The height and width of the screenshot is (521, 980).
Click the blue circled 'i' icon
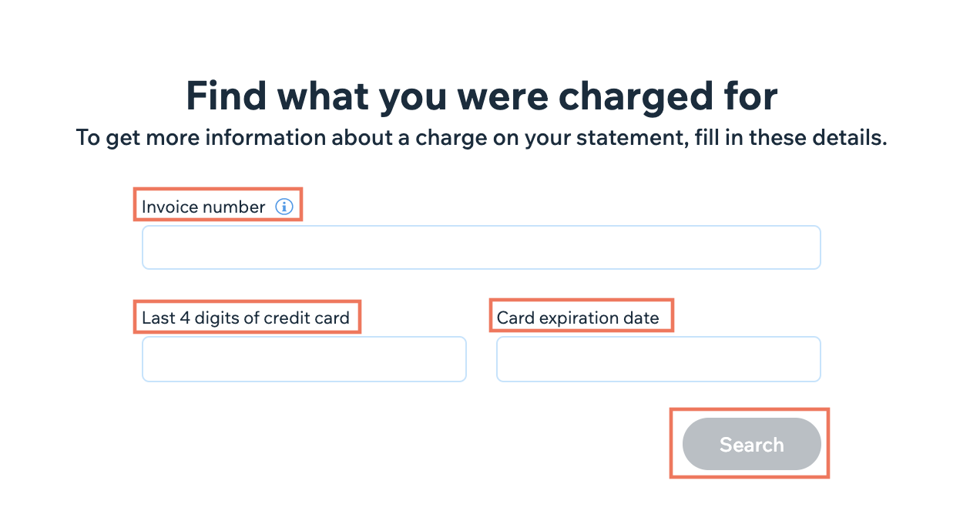click(x=284, y=207)
